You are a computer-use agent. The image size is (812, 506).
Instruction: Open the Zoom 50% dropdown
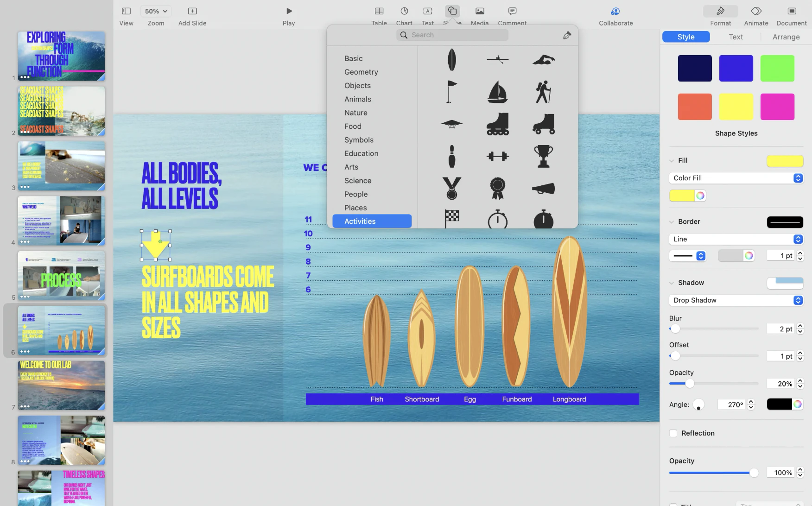click(x=156, y=11)
